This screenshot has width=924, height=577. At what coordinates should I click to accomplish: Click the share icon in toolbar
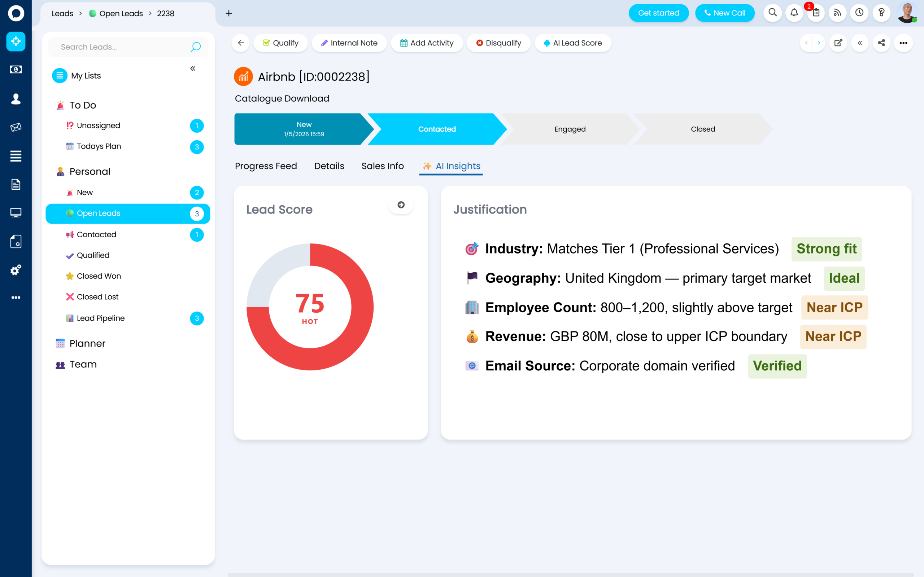(881, 43)
